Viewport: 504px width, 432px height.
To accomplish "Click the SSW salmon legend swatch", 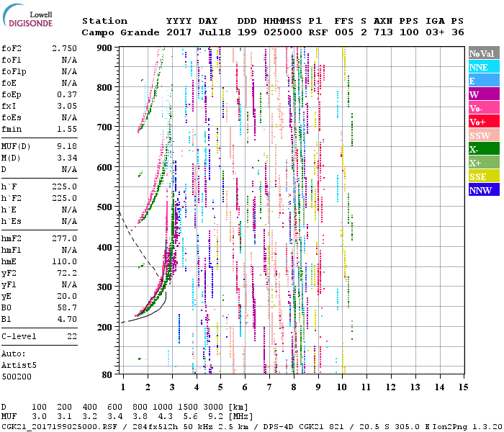I will pyautogui.click(x=484, y=135).
